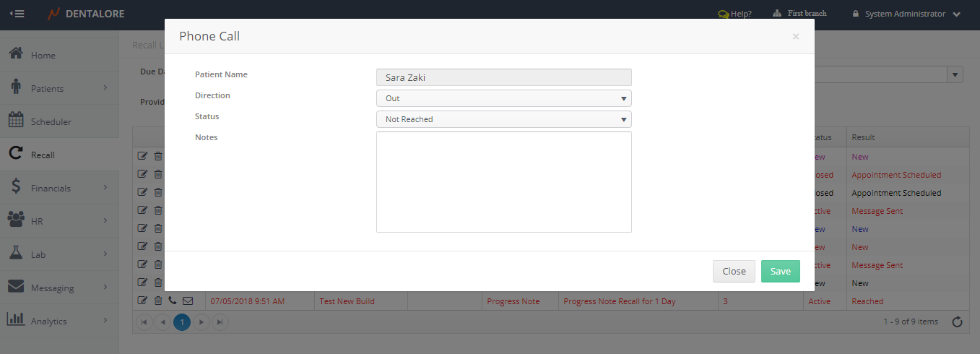Refresh the recall list grid
The image size is (980, 354).
(x=957, y=322)
